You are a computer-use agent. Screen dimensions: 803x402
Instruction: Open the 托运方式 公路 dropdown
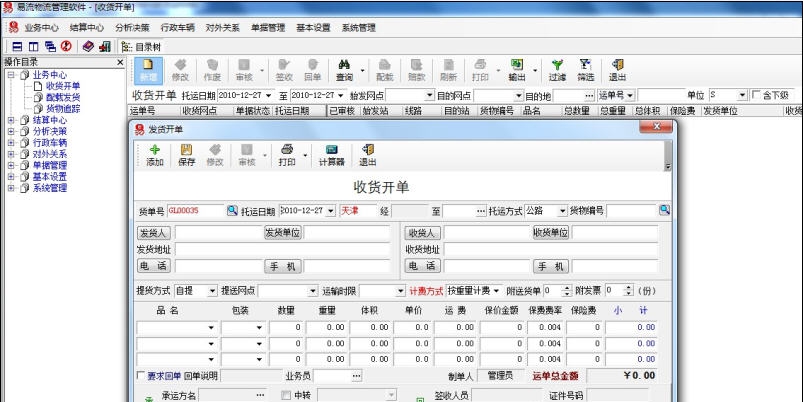point(562,210)
